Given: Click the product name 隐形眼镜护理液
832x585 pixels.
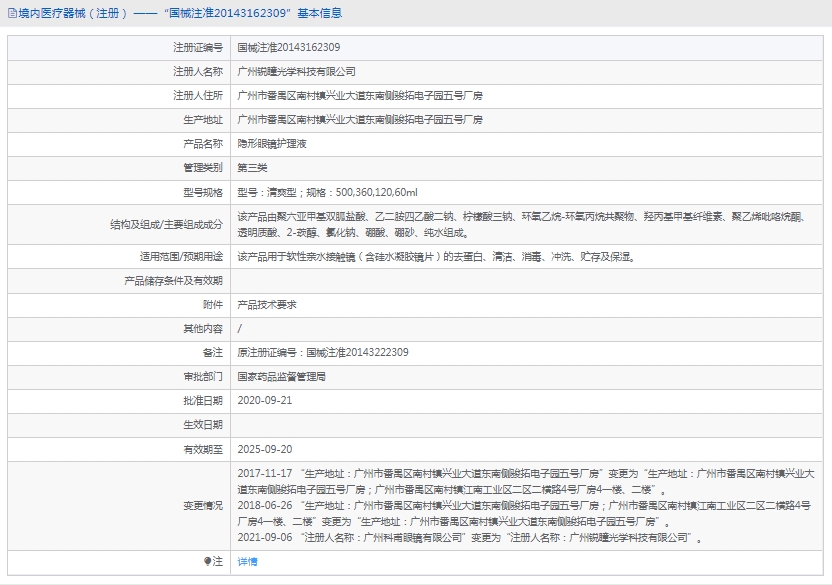Looking at the screenshot, I should [271, 144].
